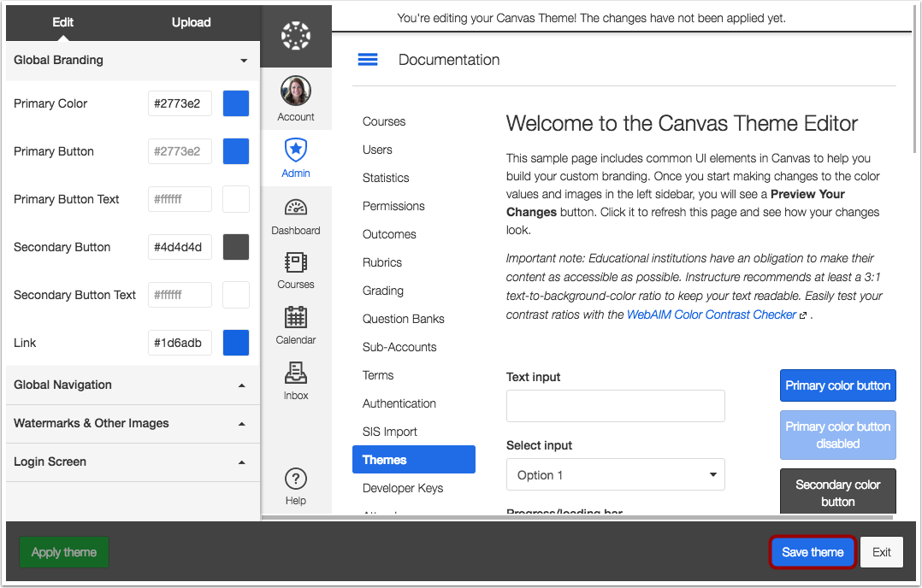Click the Primary Button Text hex field

coord(180,199)
